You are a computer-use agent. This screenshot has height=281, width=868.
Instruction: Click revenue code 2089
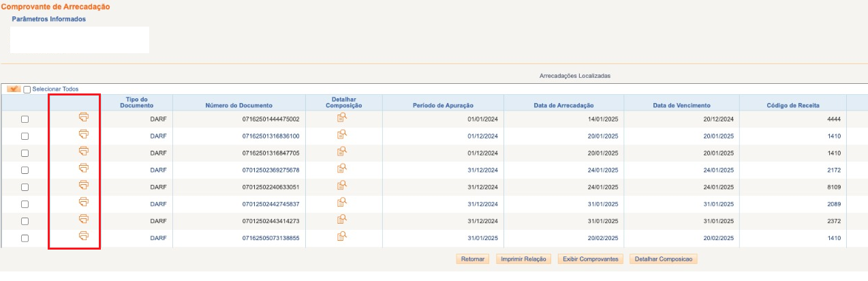click(x=834, y=204)
